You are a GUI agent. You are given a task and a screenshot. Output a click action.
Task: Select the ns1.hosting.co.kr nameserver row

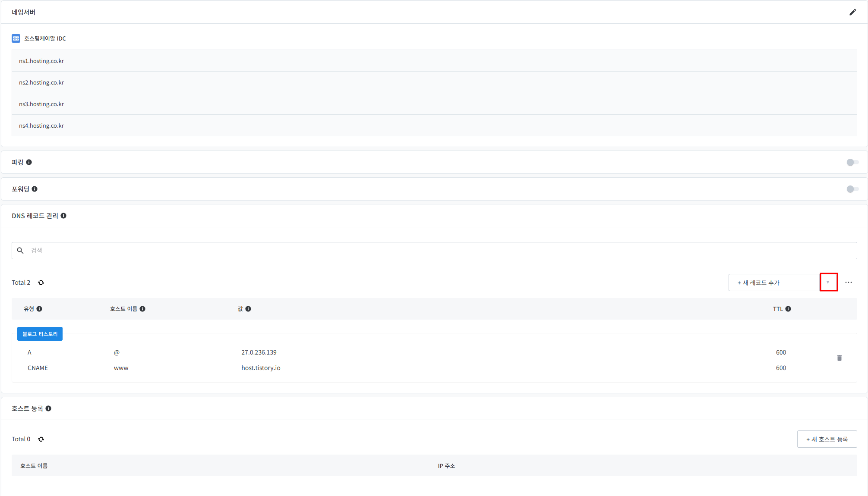(434, 61)
